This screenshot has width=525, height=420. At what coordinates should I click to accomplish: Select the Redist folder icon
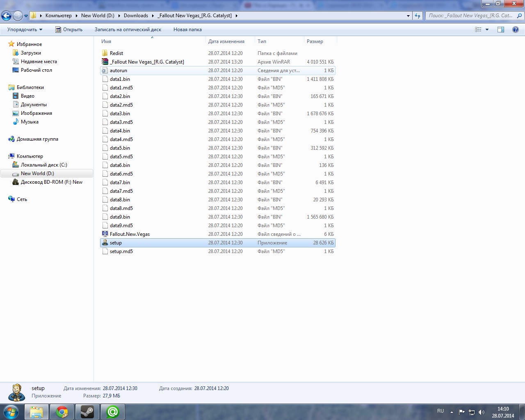coord(105,53)
